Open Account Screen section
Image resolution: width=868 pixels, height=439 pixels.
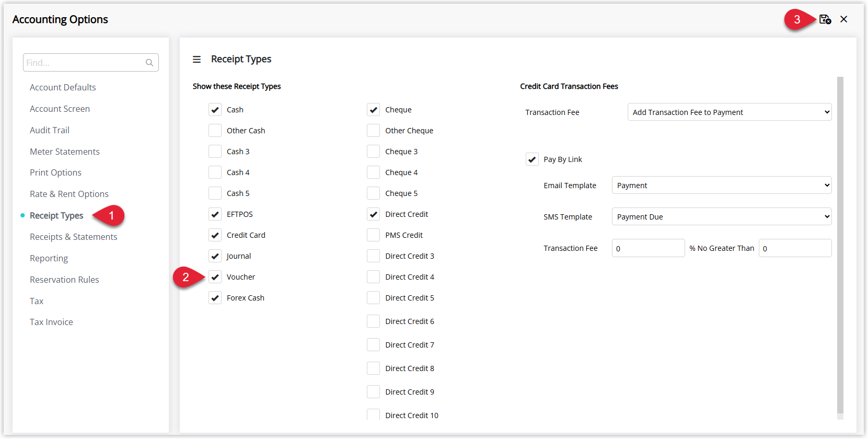(x=60, y=109)
